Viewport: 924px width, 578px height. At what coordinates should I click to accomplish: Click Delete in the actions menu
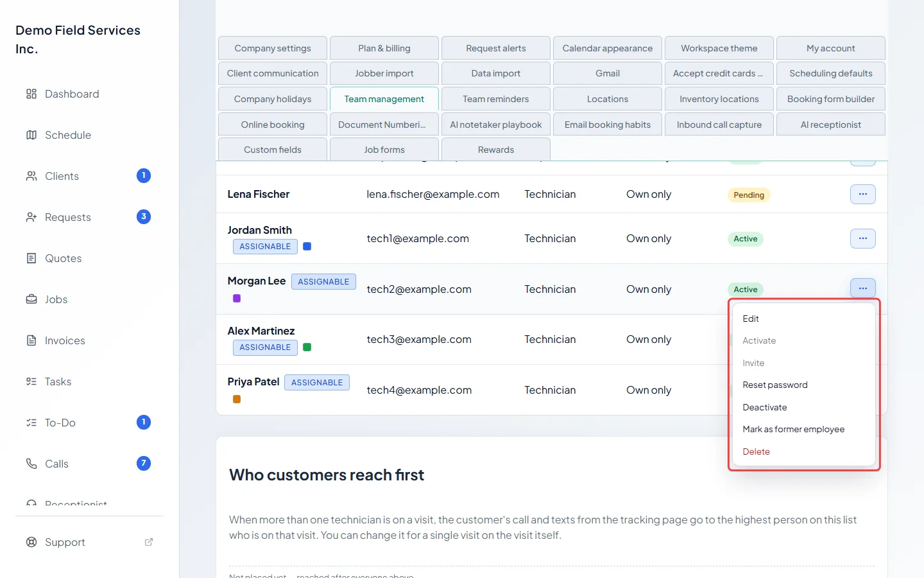803,451
